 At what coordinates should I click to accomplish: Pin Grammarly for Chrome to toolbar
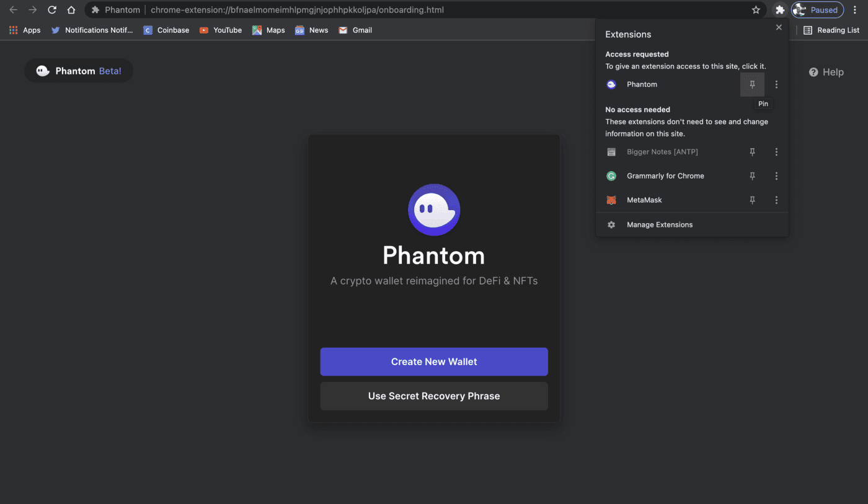click(x=752, y=175)
